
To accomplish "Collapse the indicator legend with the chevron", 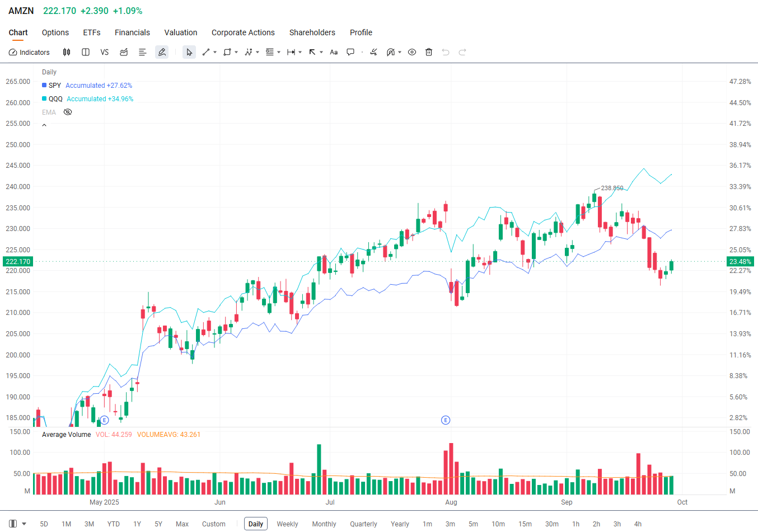I will pos(44,124).
